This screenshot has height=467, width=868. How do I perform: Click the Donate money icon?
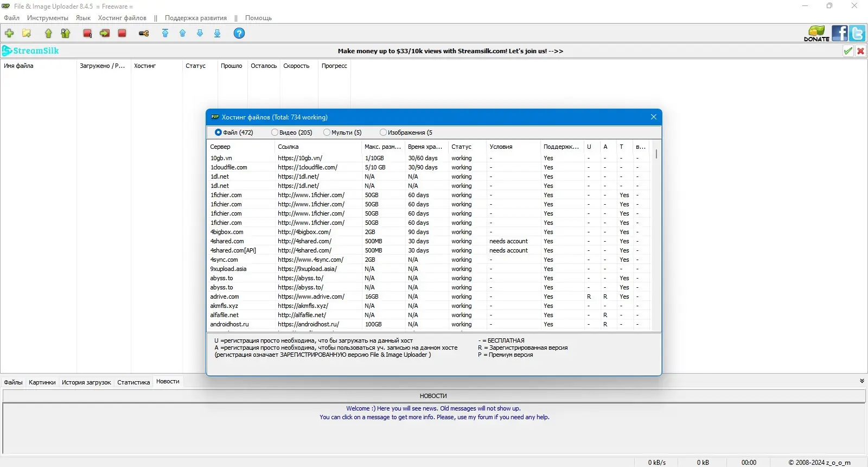pyautogui.click(x=816, y=34)
